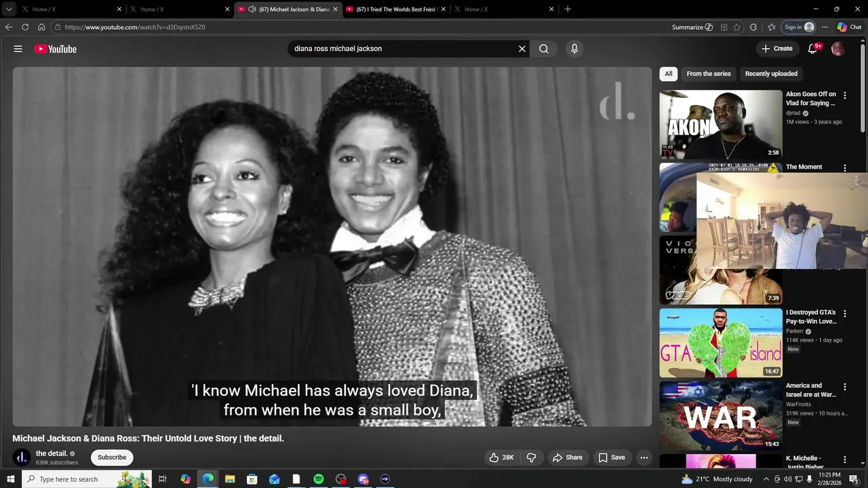This screenshot has width=868, height=488.
Task: Open Copilot Chat in the browser
Action: [849, 27]
